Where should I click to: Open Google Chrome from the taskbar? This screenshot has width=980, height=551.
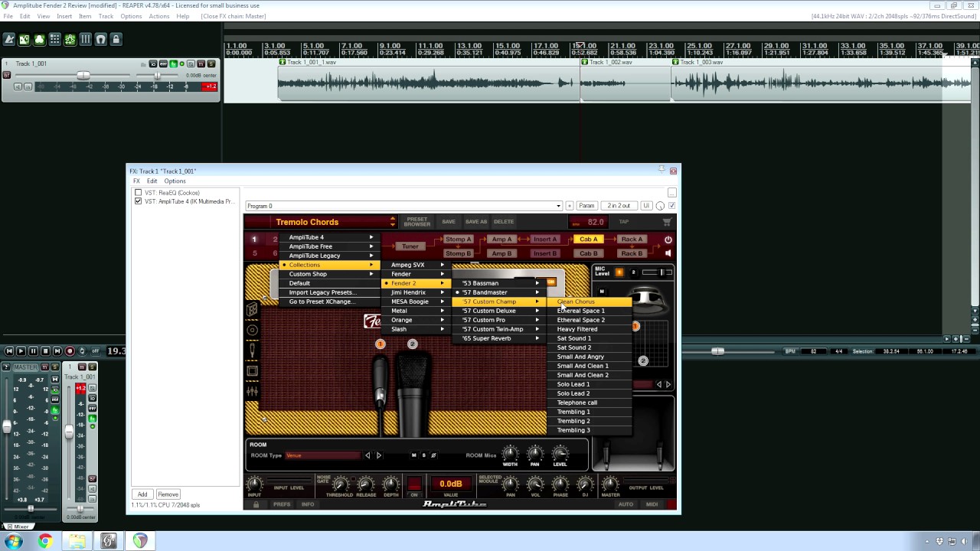pyautogui.click(x=45, y=541)
